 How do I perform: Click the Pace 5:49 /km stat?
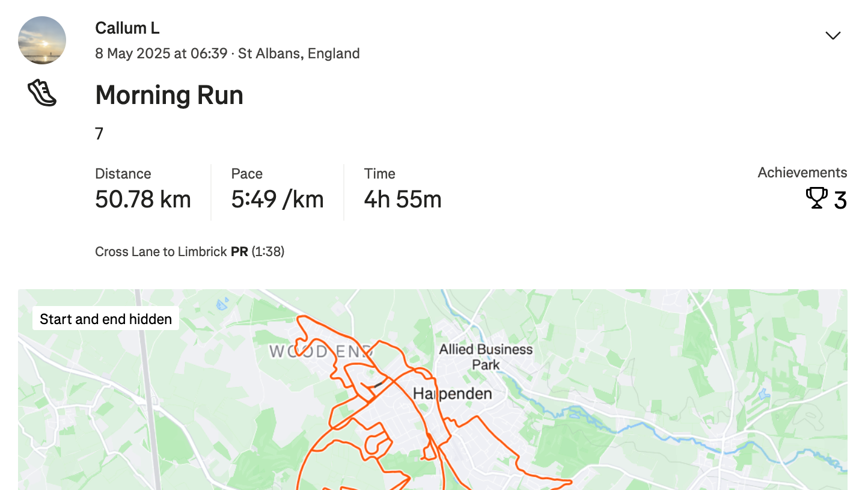[x=277, y=191]
